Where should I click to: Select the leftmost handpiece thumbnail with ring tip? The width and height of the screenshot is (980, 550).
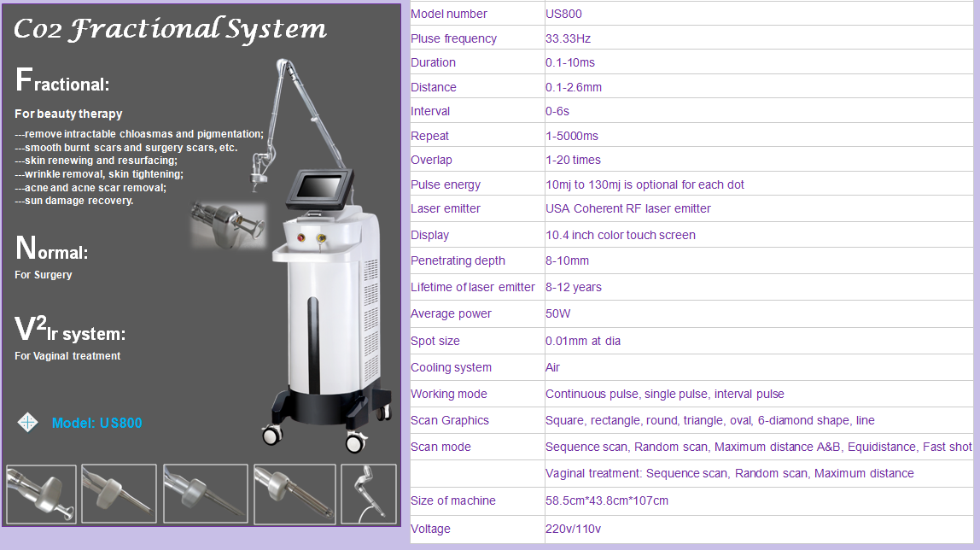[41, 494]
